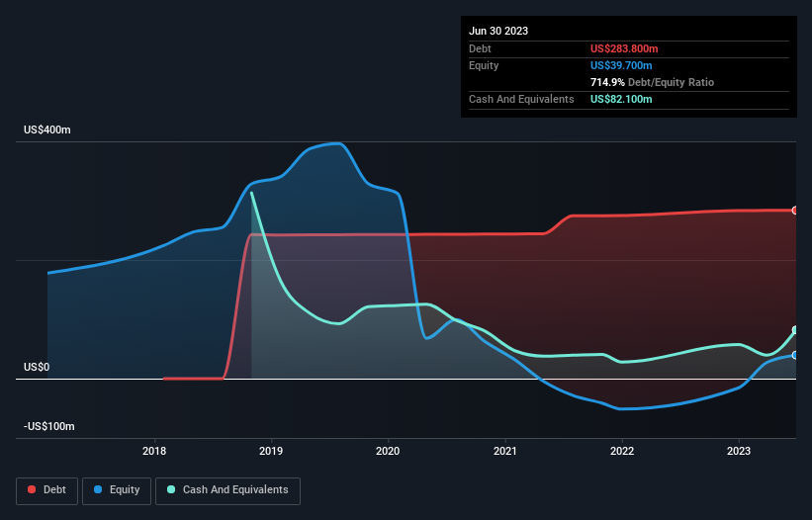Click the Debt row label in tooltip
This screenshot has height=520, width=812.
[480, 48]
